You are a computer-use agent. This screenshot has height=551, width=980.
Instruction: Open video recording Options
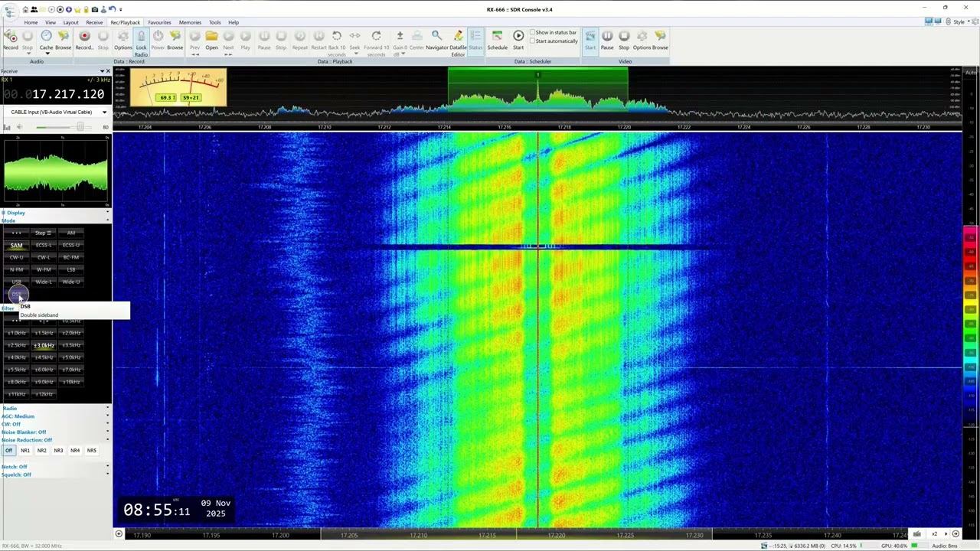pos(642,40)
